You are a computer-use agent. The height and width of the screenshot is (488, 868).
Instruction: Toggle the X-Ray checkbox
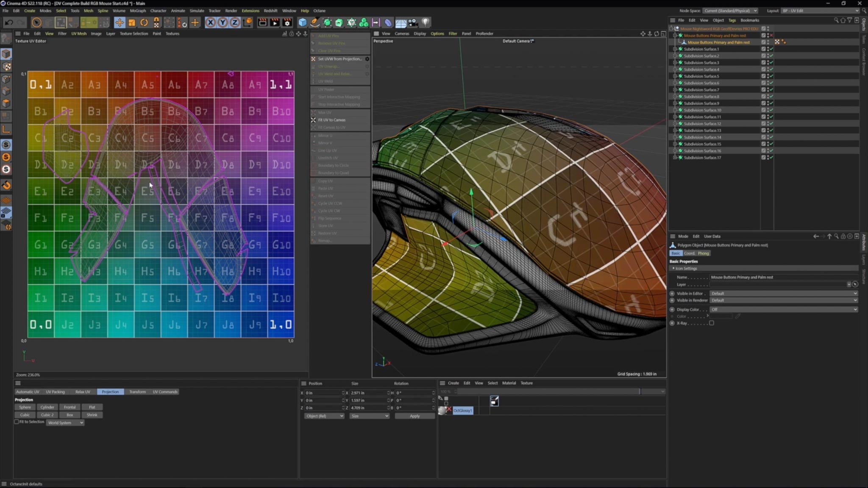tap(712, 323)
